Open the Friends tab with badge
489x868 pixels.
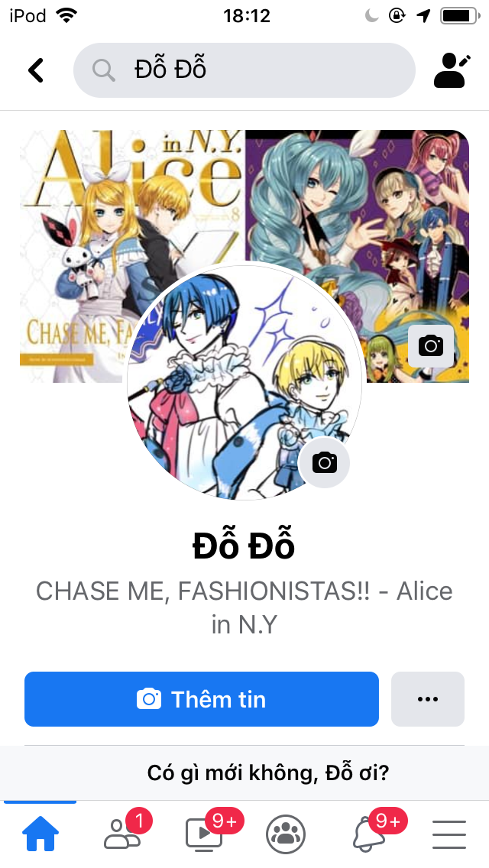click(124, 831)
